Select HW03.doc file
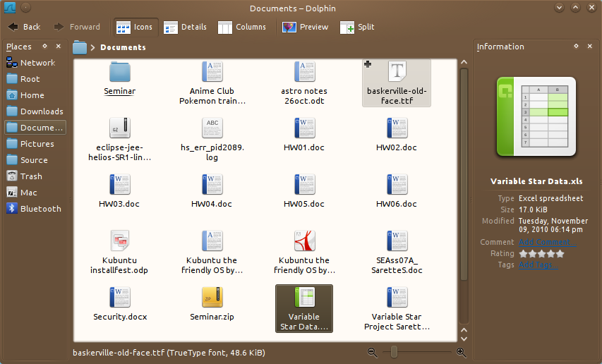 point(119,191)
